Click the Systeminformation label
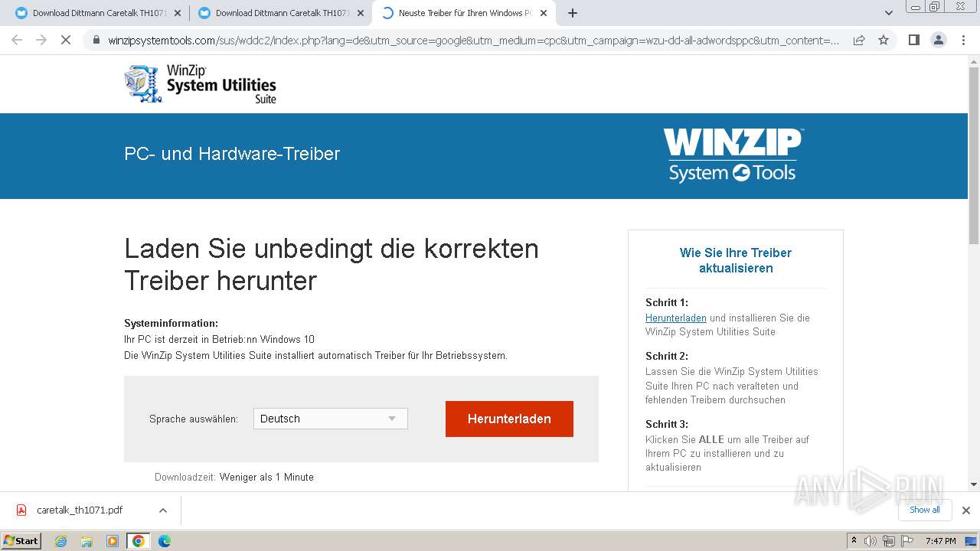 pos(171,323)
